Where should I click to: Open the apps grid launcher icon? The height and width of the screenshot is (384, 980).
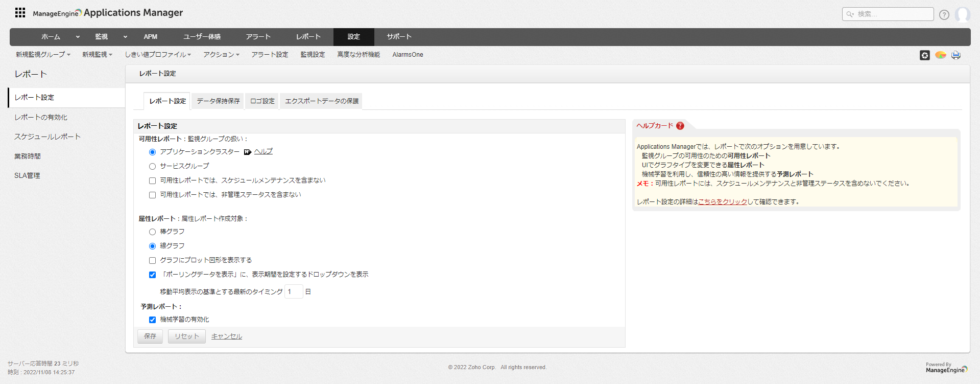point(20,13)
